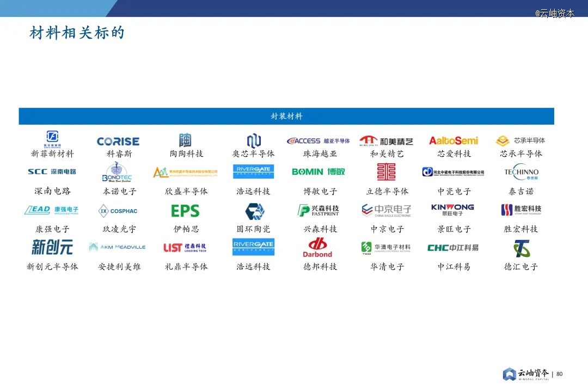Click the caption 景旺电子 below KINWONG logo
The height and width of the screenshot is (392, 588).
tap(454, 229)
